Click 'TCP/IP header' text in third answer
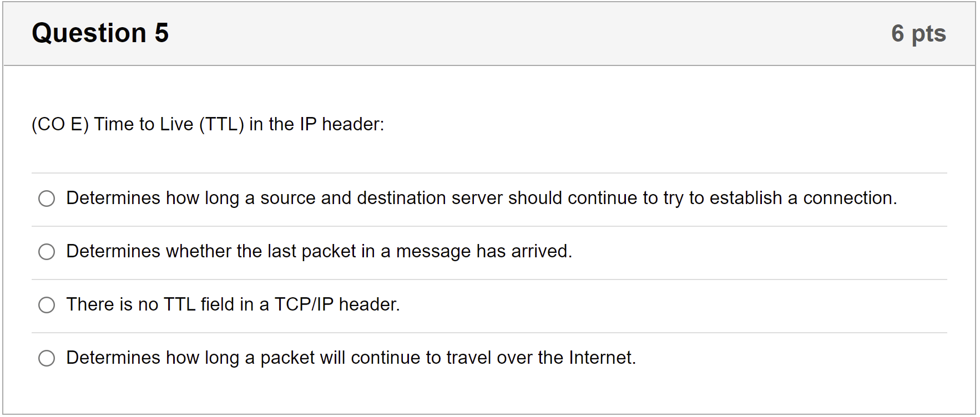 pos(337,304)
